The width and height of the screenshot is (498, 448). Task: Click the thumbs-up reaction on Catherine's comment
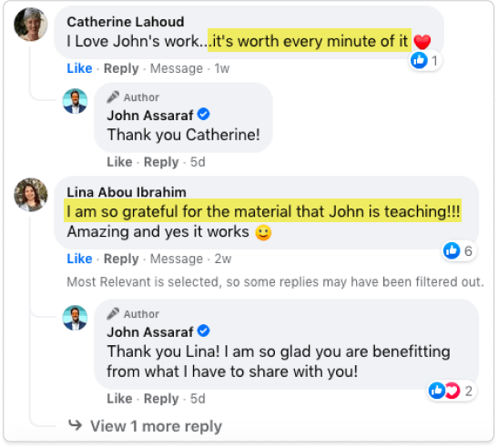tap(419, 60)
